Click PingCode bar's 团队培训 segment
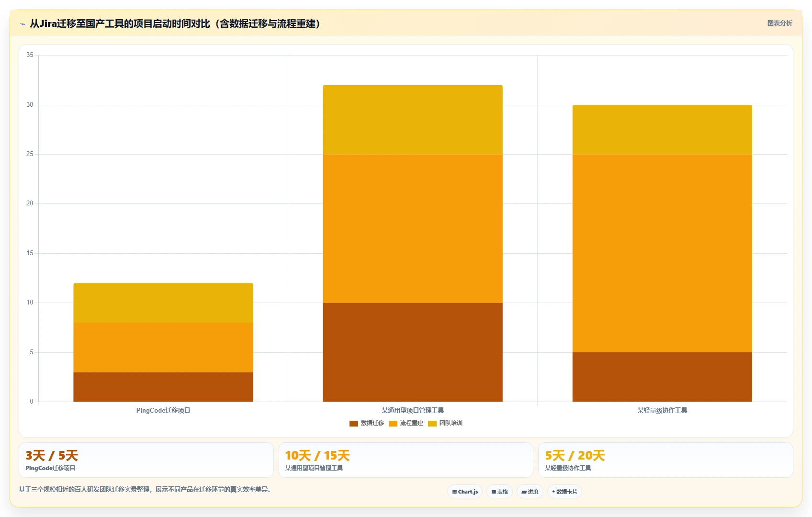 click(x=163, y=303)
